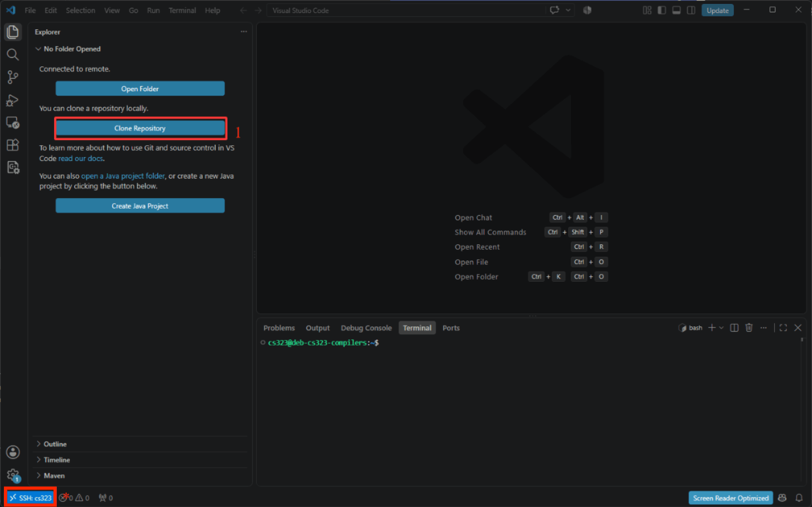Open the Search view icon

(x=12, y=55)
